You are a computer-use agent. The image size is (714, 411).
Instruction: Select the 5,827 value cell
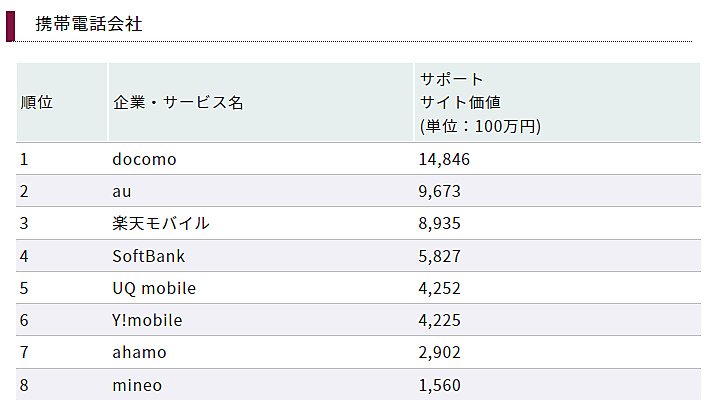click(440, 256)
